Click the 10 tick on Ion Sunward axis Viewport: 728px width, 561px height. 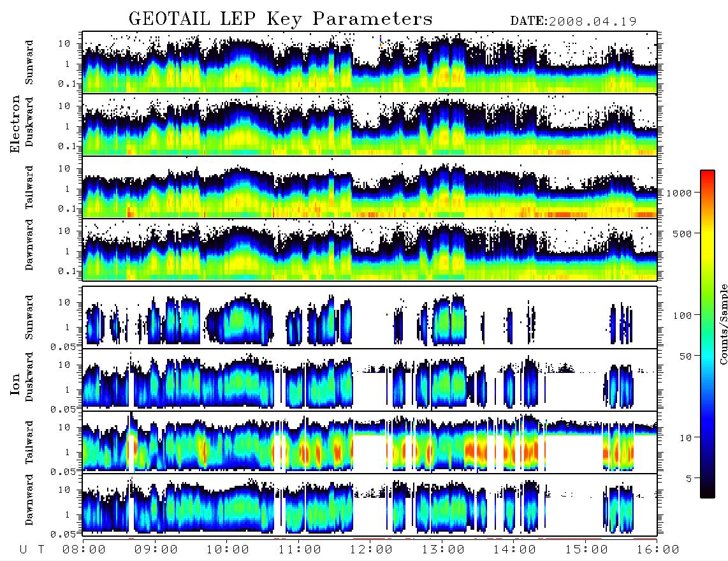click(x=64, y=302)
